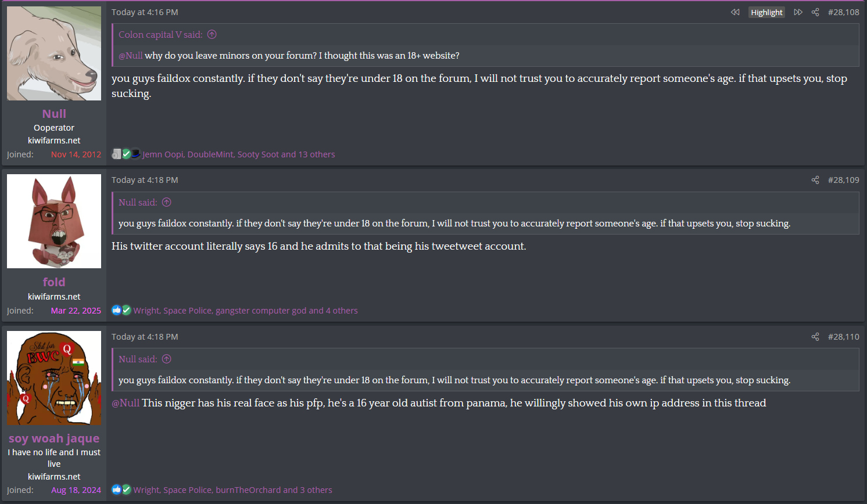Image resolution: width=867 pixels, height=504 pixels.
Task: Open reactions list with Jemn Oopi, DoubleMint
Action: [x=239, y=154]
